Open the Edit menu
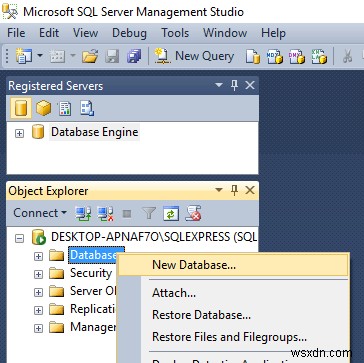The height and width of the screenshot is (363, 364). (x=49, y=33)
